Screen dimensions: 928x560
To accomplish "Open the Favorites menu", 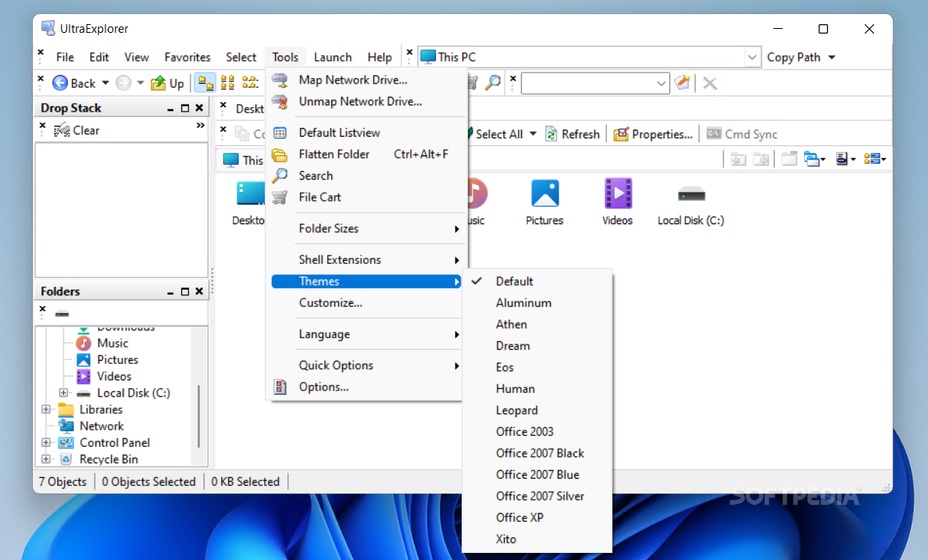I will [x=187, y=58].
